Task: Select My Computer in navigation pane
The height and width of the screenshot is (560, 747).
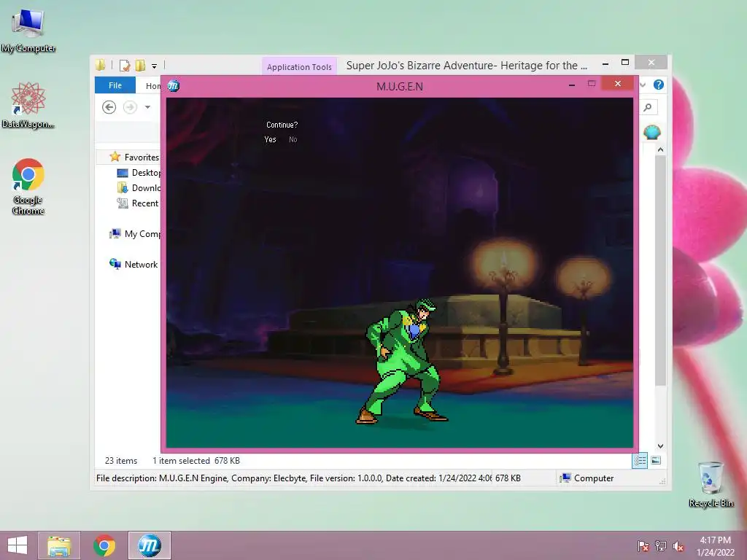Action: coord(135,234)
